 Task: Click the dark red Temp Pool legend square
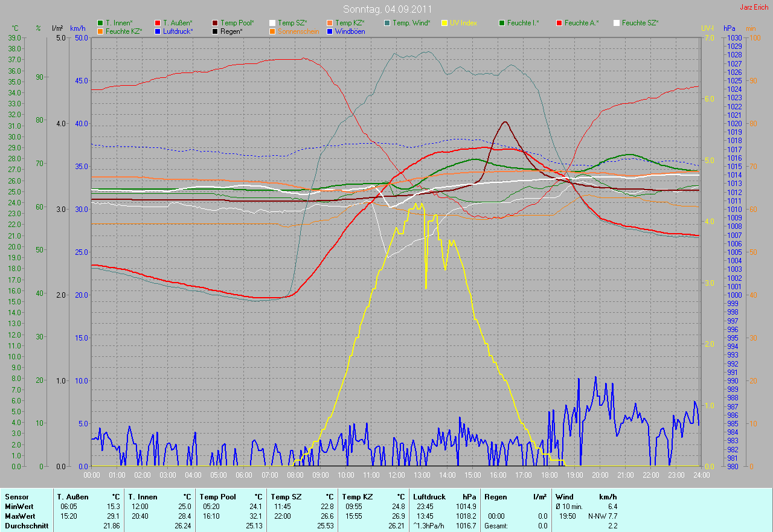tap(215, 23)
